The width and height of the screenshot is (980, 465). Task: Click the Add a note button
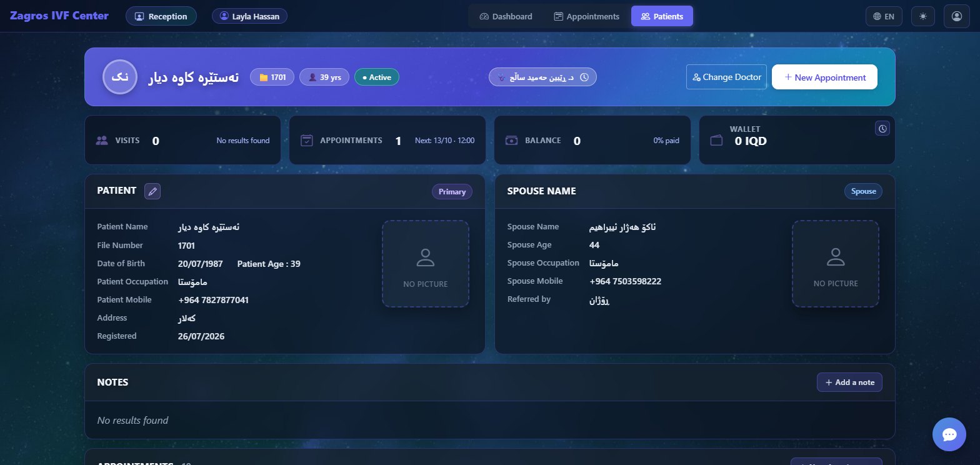click(849, 382)
